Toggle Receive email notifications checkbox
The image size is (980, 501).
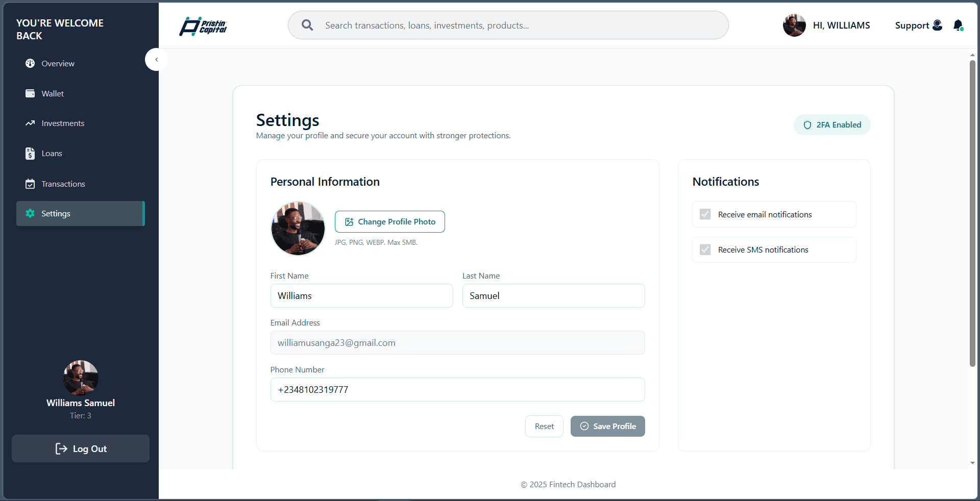[705, 214]
